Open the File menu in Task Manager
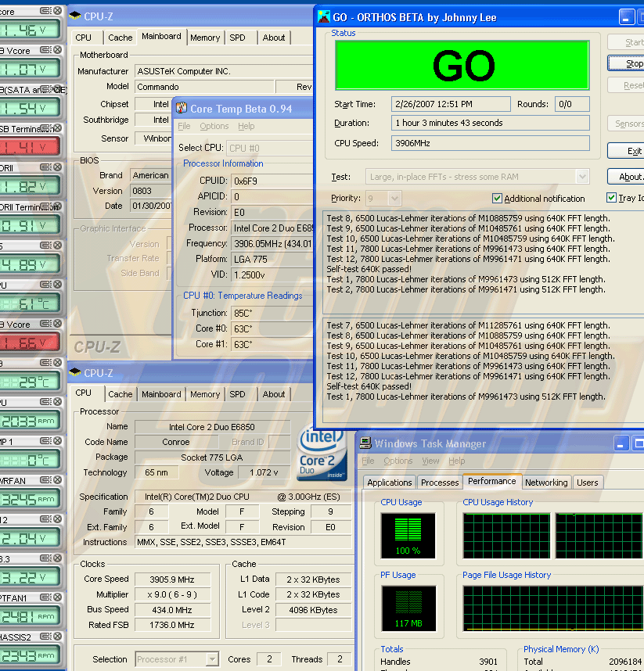644x671 pixels. pyautogui.click(x=368, y=461)
